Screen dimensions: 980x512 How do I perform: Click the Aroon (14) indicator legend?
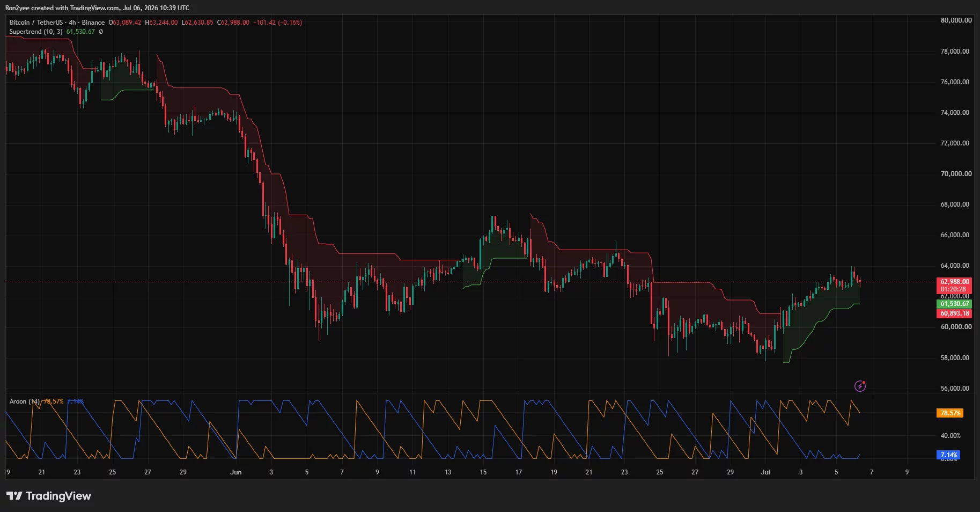tap(25, 401)
